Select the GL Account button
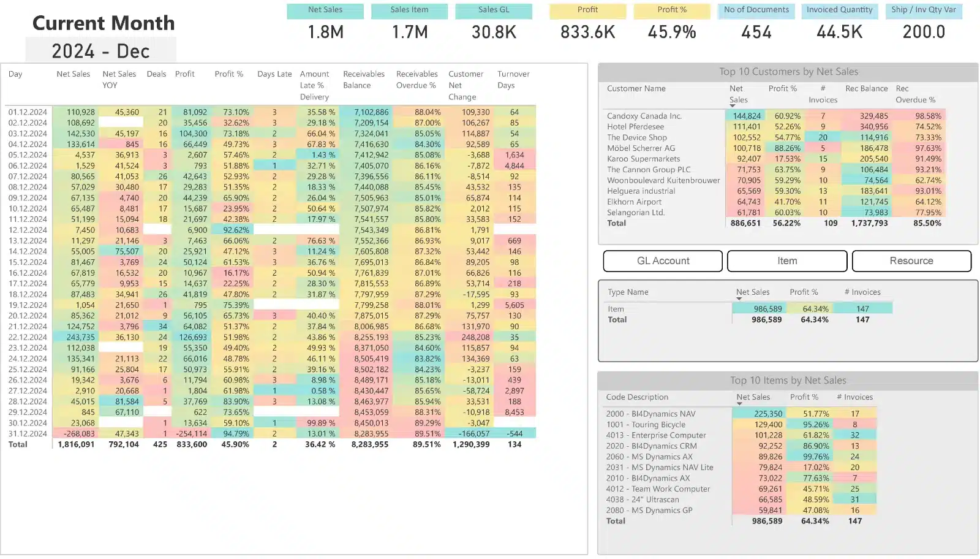 click(x=663, y=261)
